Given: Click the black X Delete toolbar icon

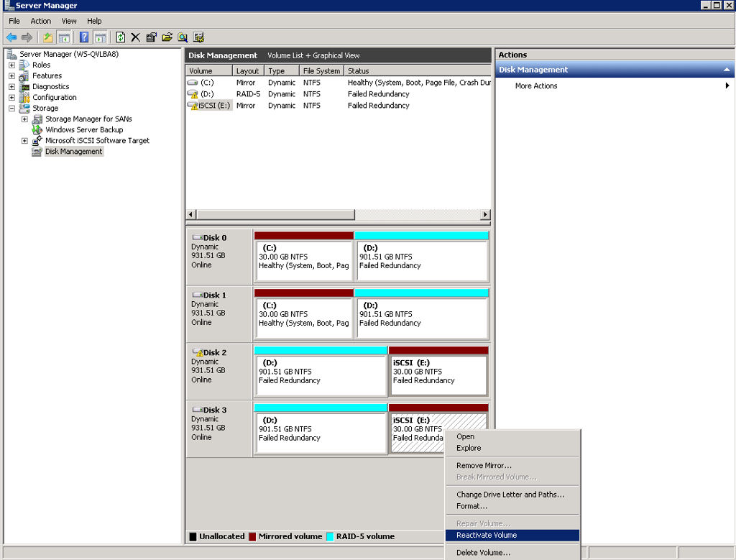Looking at the screenshot, I should click(x=136, y=37).
